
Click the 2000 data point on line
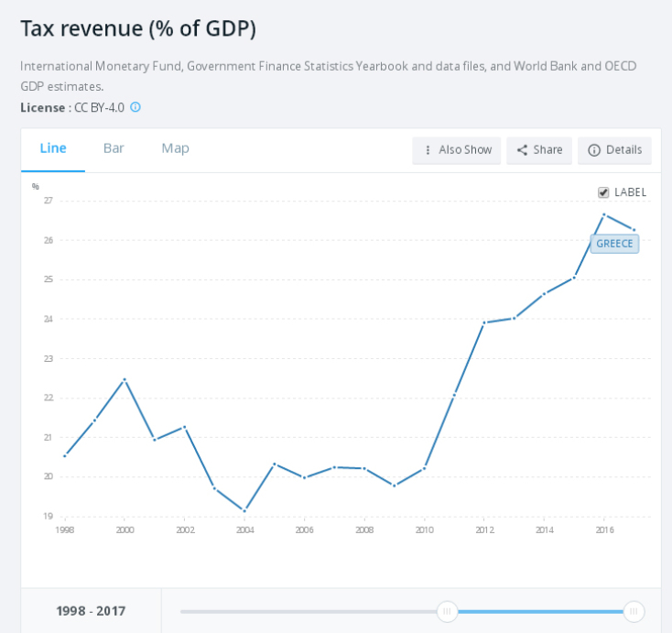coord(125,379)
